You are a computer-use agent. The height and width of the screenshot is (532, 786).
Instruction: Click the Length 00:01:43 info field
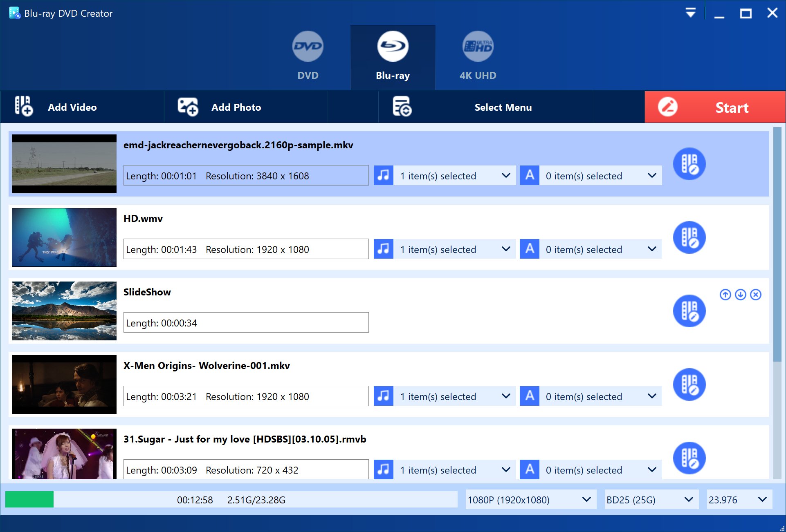pos(246,249)
